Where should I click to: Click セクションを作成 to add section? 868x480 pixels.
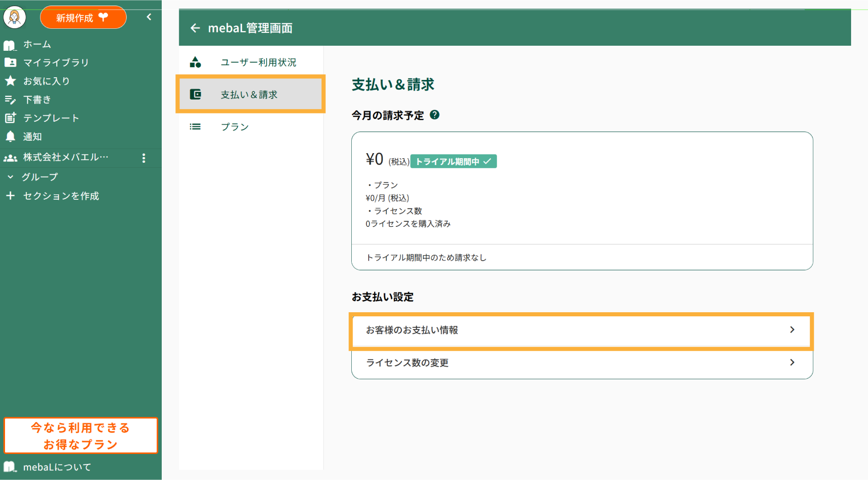(61, 196)
